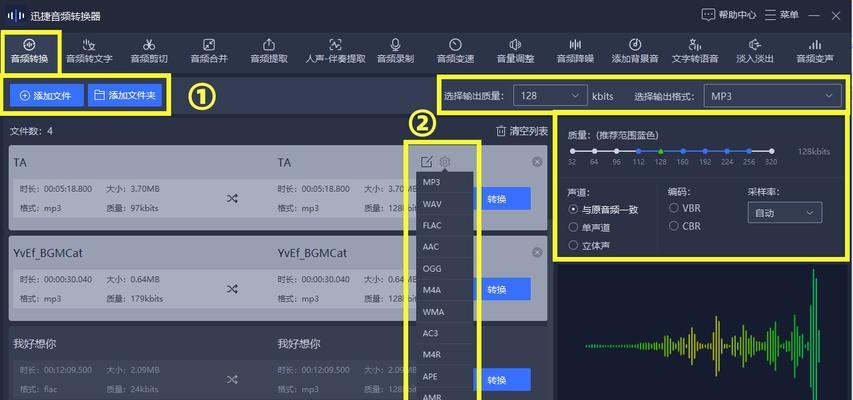Remove the YvEf_BGMCat file with X icon
This screenshot has height=400, width=853.
(537, 253)
